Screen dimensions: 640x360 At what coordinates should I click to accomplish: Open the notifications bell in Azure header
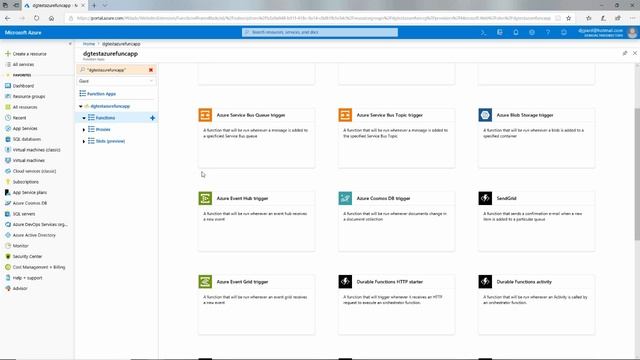(x=516, y=32)
